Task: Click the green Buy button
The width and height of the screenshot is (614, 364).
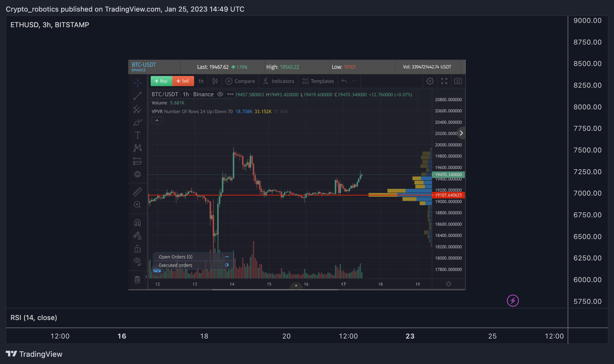Action: (x=161, y=81)
